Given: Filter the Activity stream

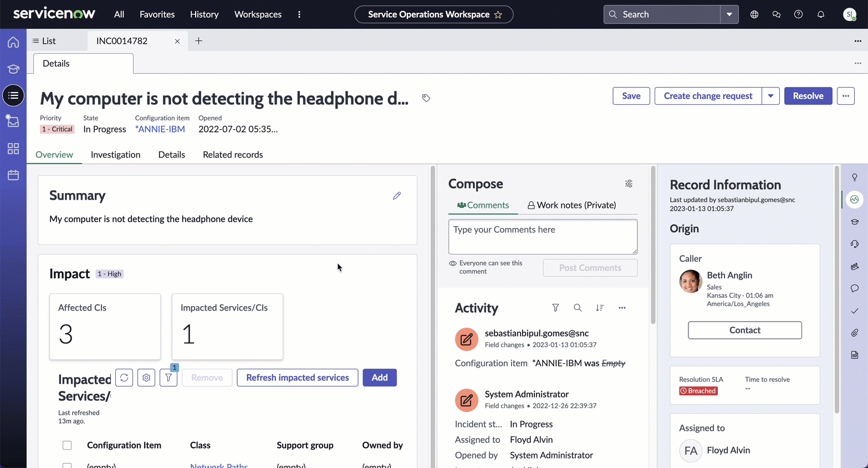Looking at the screenshot, I should [555, 308].
